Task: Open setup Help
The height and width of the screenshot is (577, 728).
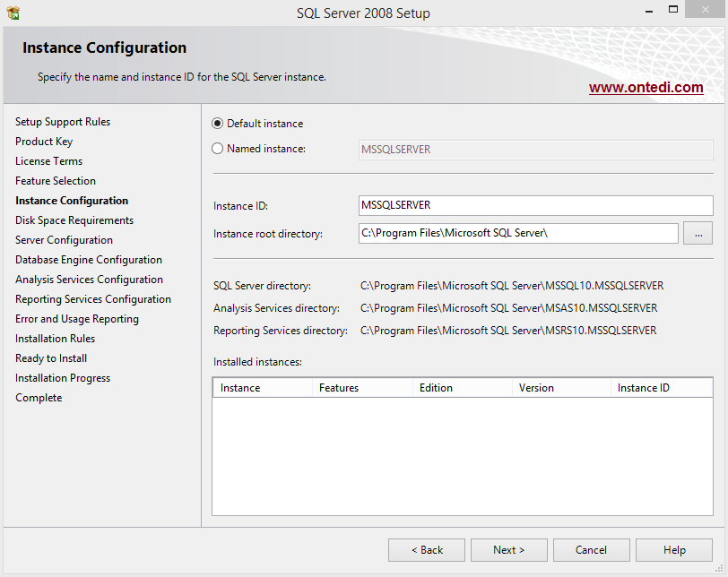Action: coord(674,550)
